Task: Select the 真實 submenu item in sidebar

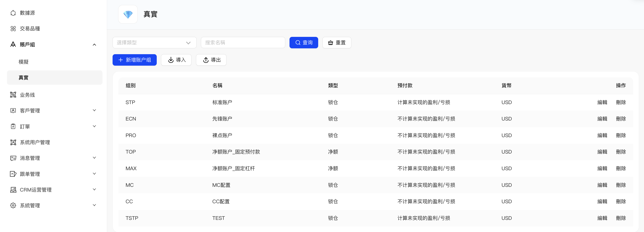Action: 24,78
